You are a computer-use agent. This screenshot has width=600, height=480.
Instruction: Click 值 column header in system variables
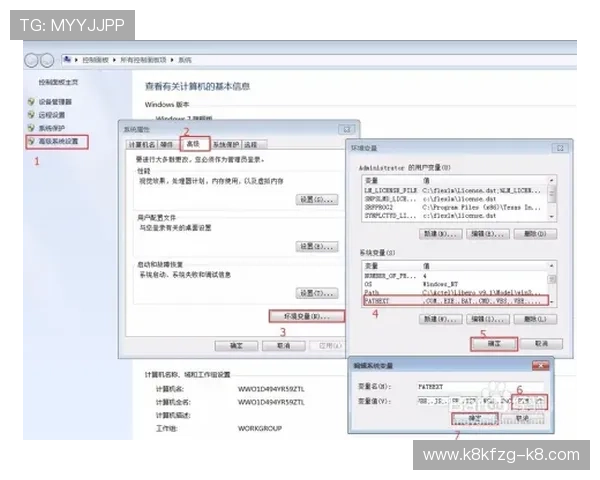click(x=484, y=266)
